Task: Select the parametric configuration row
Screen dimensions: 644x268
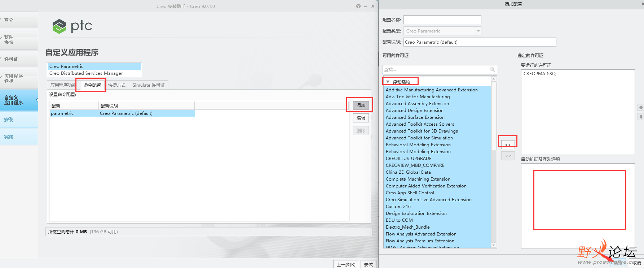Action: point(122,113)
